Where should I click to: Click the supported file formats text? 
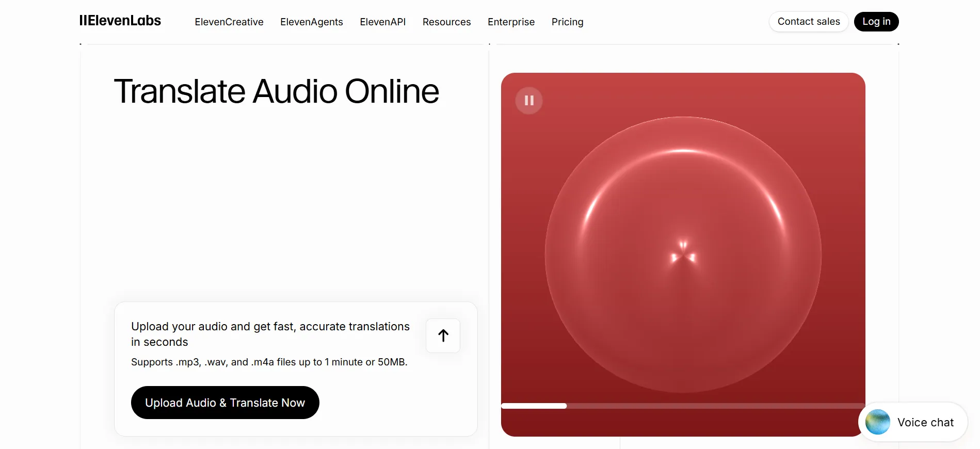pyautogui.click(x=269, y=362)
